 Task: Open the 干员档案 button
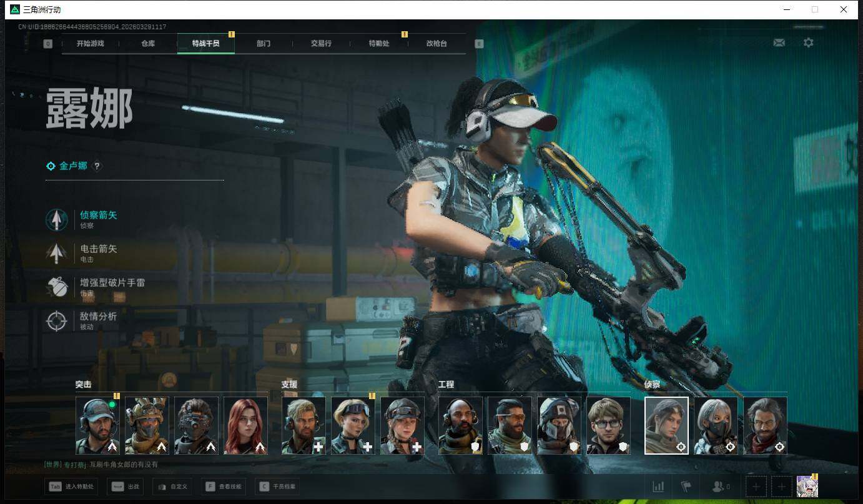click(278, 487)
